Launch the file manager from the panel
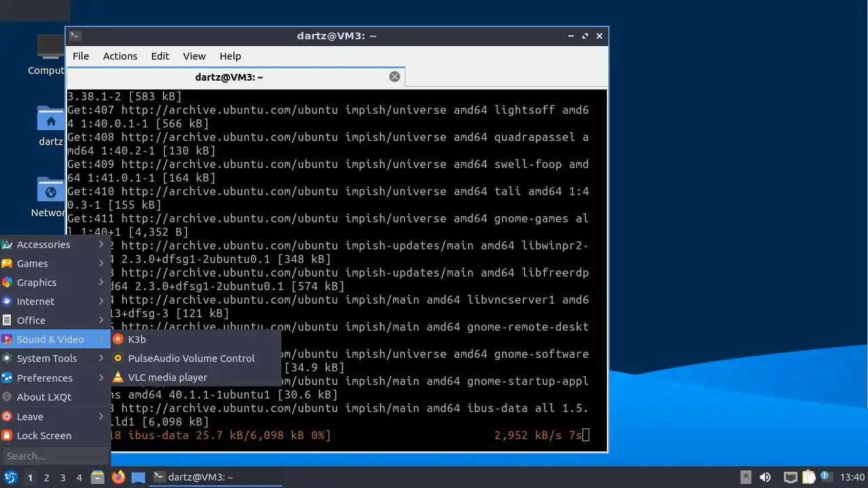This screenshot has height=488, width=868. pos(98,477)
